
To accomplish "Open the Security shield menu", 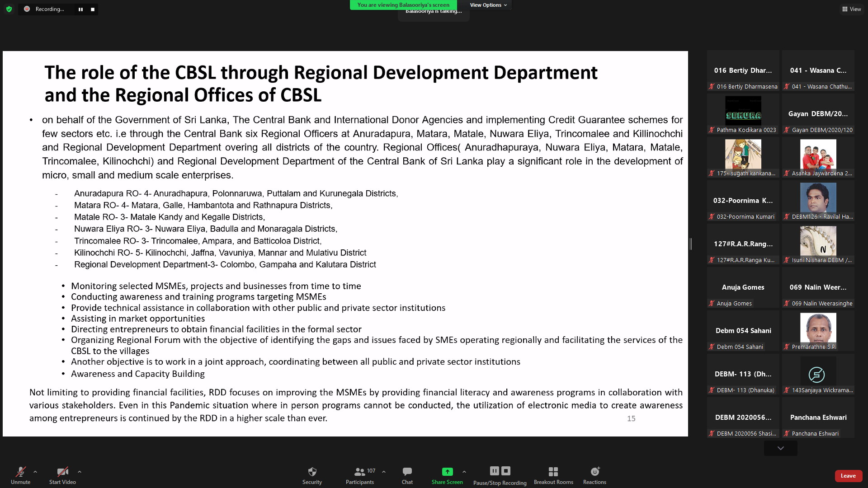I will tap(312, 475).
